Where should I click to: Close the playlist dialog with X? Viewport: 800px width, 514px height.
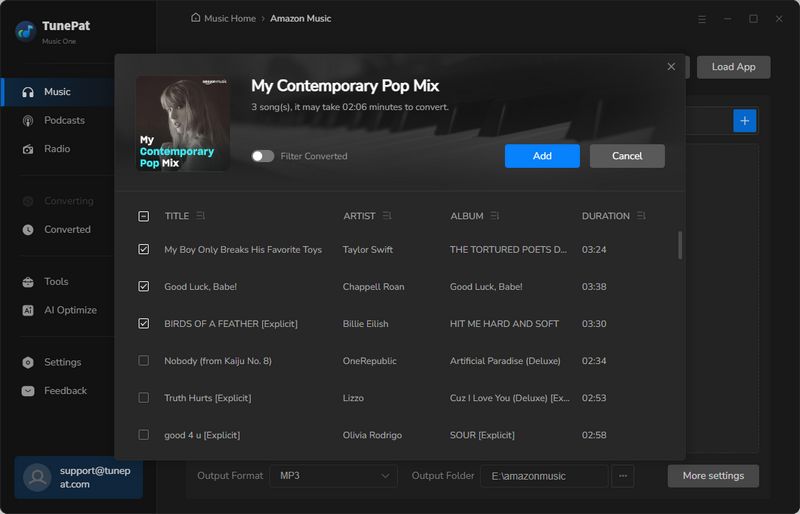[671, 67]
